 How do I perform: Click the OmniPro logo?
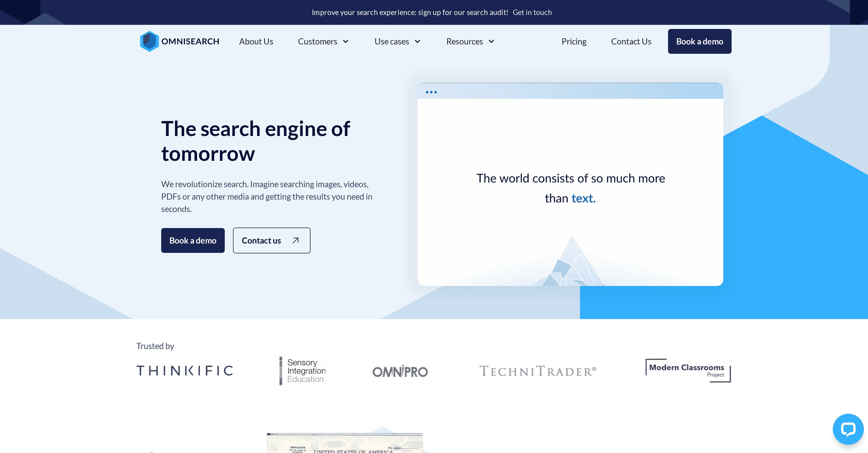400,371
